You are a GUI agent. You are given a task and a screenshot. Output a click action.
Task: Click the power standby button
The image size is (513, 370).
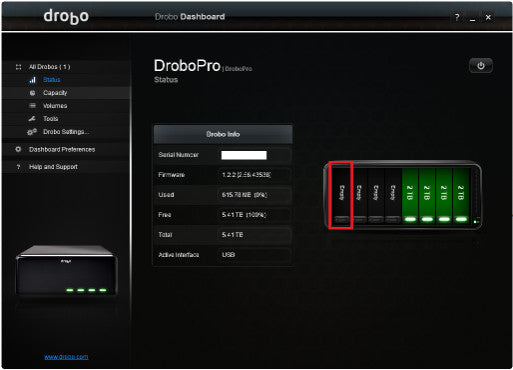point(481,66)
